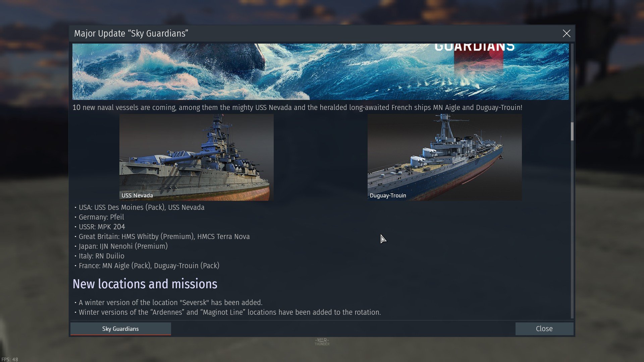This screenshot has width=644, height=362.
Task: Click the "Major Update Sky Guardians" title bar
Action: click(131, 34)
